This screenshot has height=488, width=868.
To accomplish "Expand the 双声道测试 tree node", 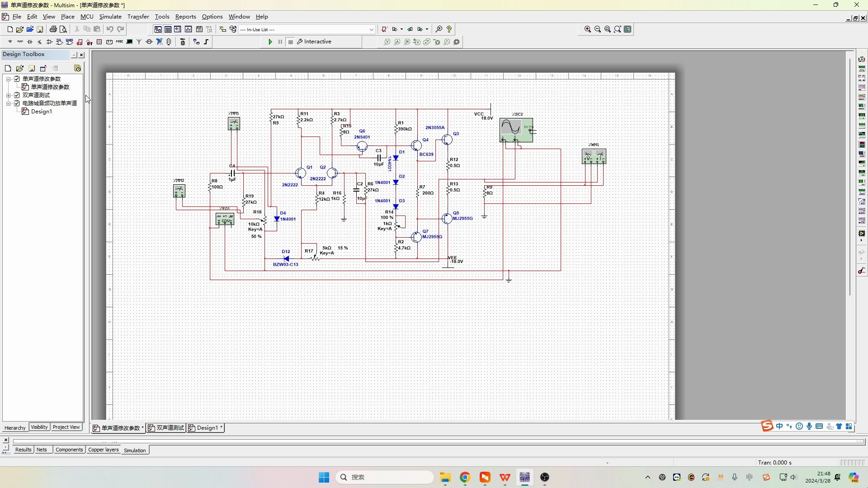I will point(8,95).
